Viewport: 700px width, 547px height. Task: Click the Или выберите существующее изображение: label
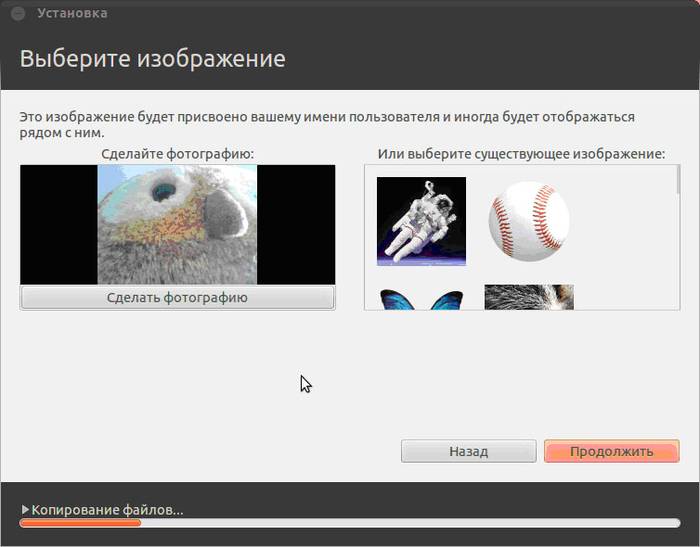(x=521, y=154)
